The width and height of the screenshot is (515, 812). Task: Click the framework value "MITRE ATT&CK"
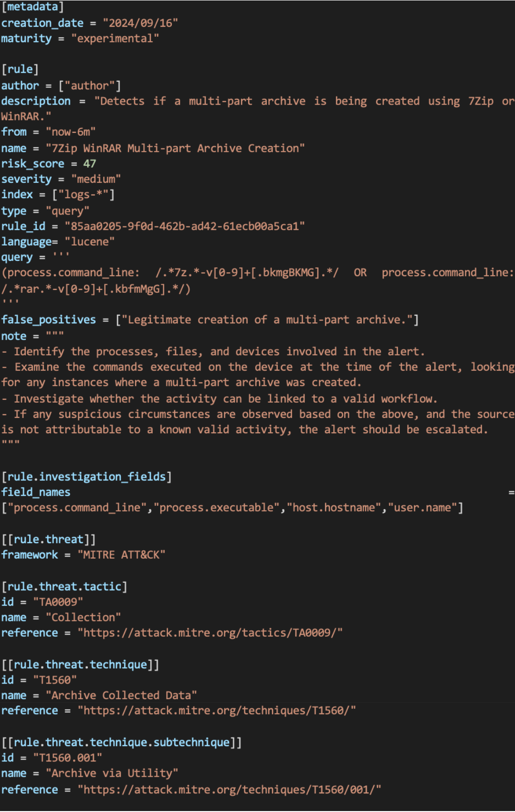(121, 555)
